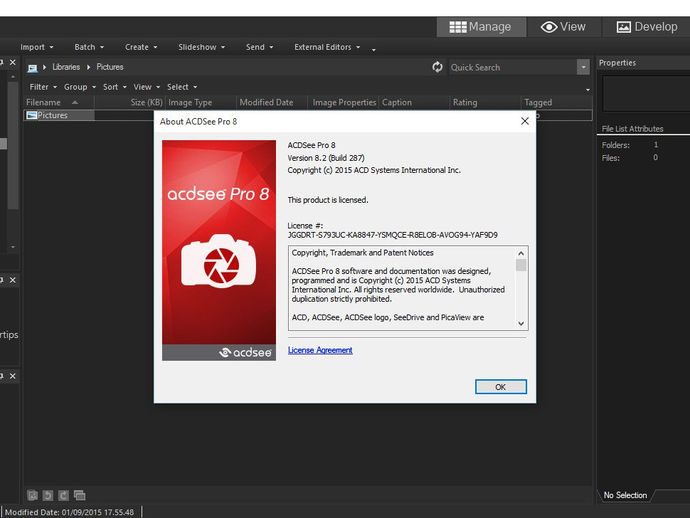Screen dimensions: 690x518
Task: Click the compare images icon in bottom toolbar
Action: click(80, 496)
